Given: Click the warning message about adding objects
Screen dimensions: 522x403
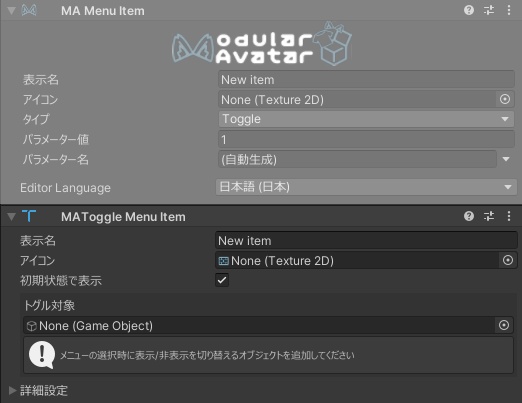Looking at the screenshot, I should pos(207,355).
